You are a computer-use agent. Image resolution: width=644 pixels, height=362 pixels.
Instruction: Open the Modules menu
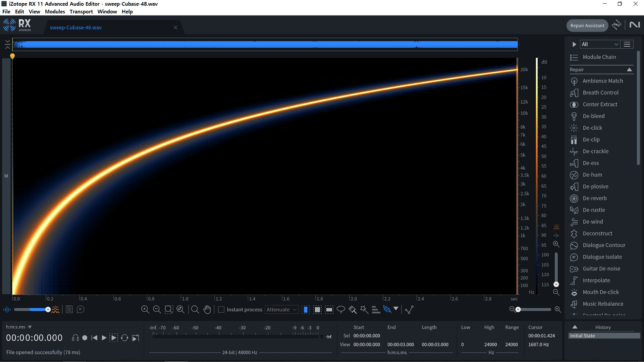click(x=55, y=11)
